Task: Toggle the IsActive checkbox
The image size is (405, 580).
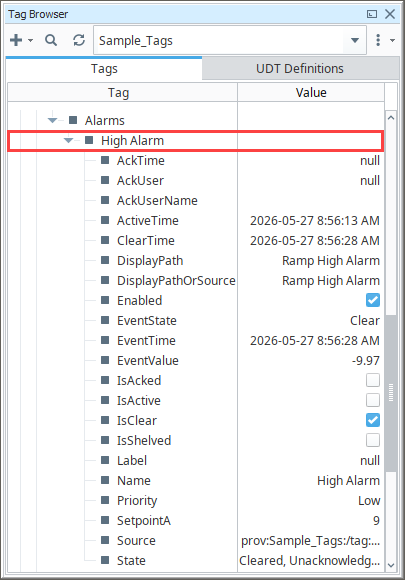Action: coord(373,400)
